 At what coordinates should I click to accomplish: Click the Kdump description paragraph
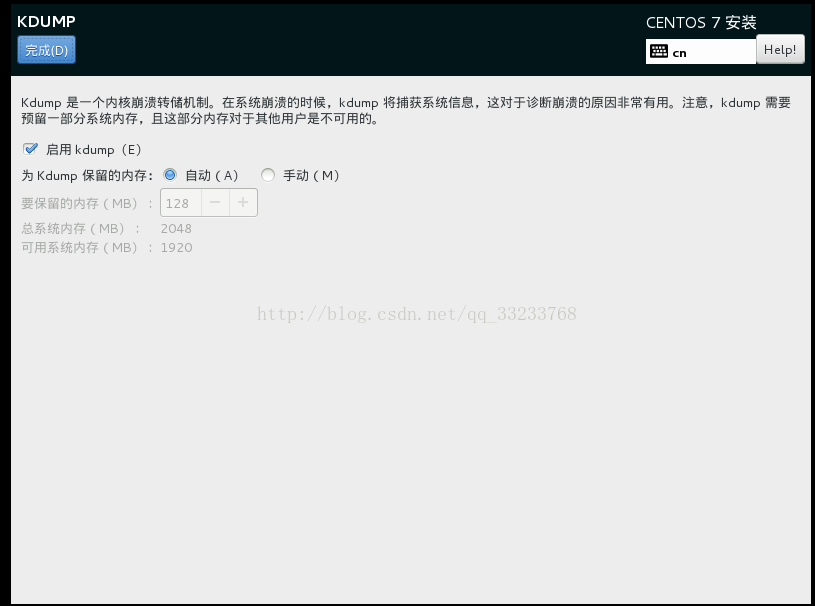click(x=406, y=111)
